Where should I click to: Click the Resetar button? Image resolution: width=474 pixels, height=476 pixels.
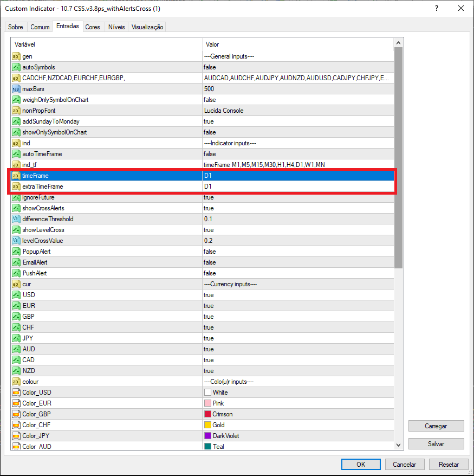pyautogui.click(x=449, y=465)
